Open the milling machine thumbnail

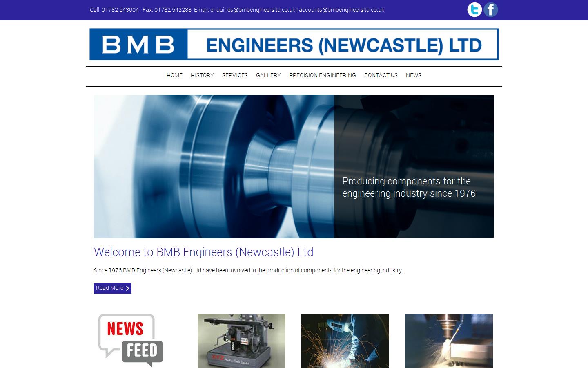[241, 341]
